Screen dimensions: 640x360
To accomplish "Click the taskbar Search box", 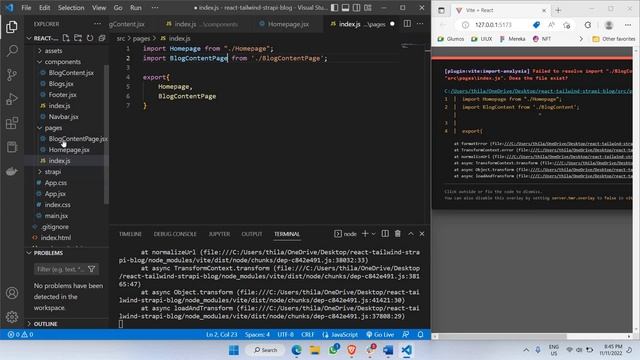I will click(265, 350).
